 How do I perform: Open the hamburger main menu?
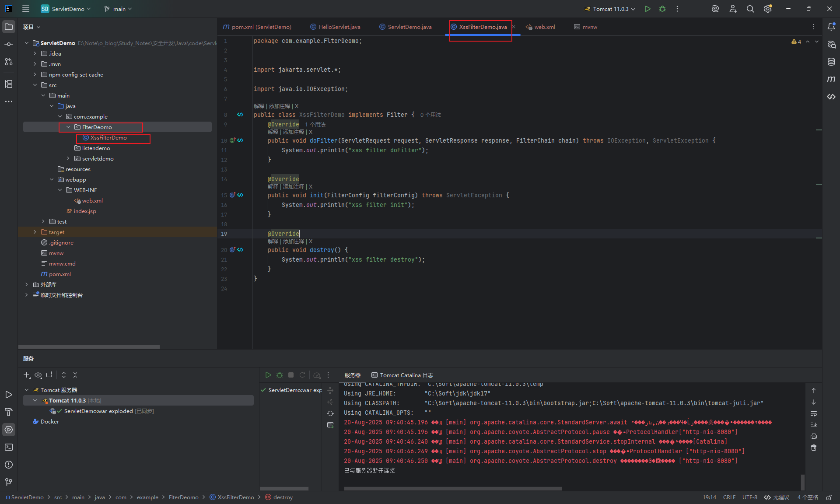(26, 9)
